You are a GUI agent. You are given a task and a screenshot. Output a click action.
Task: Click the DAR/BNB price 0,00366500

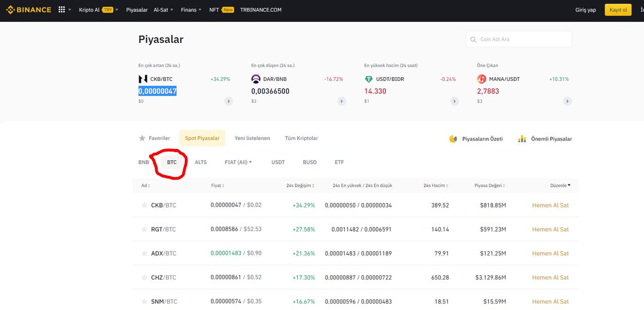[270, 91]
